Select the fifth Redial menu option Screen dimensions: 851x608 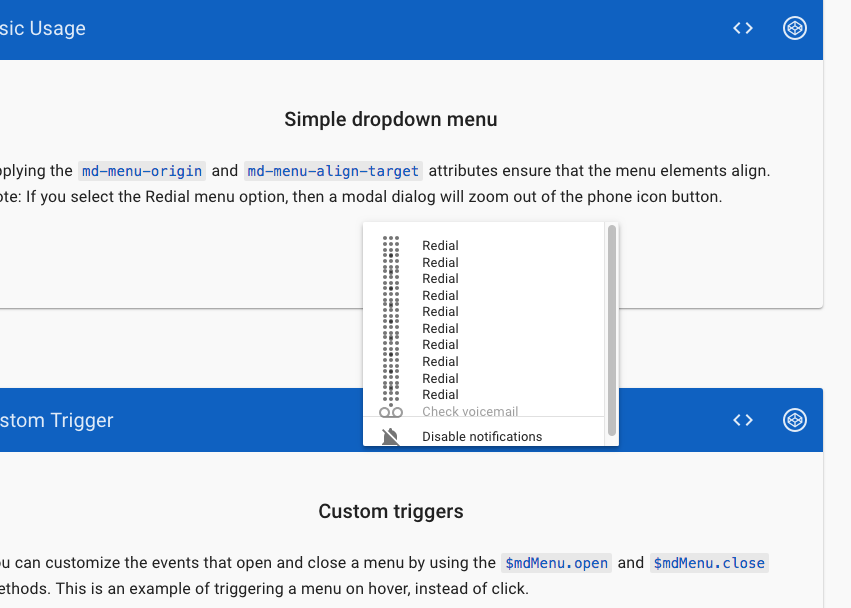click(440, 311)
